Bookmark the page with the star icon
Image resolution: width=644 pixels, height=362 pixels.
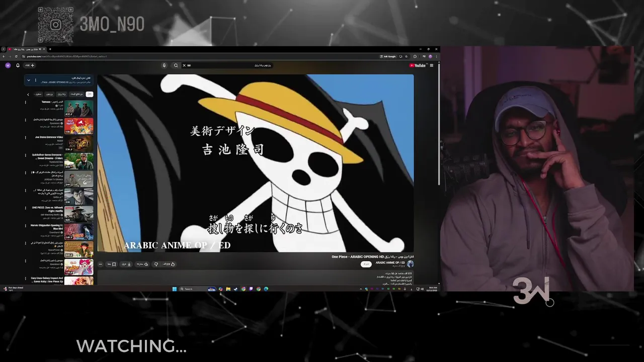[x=406, y=56]
